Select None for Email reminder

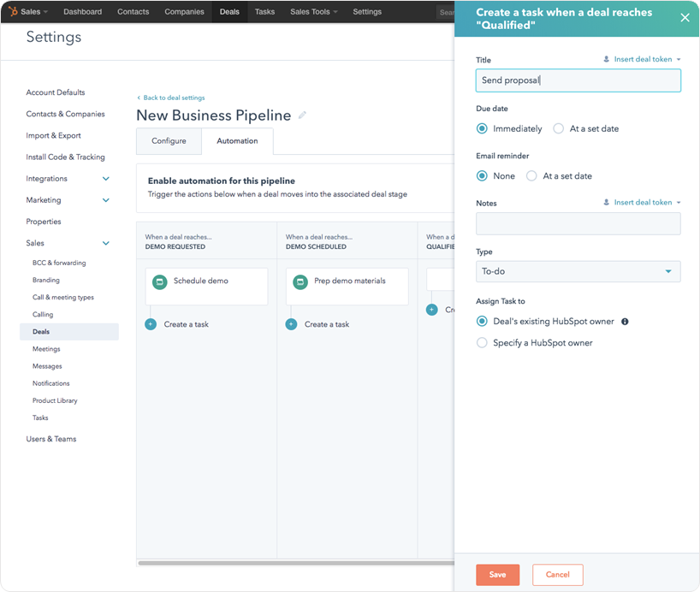click(482, 176)
